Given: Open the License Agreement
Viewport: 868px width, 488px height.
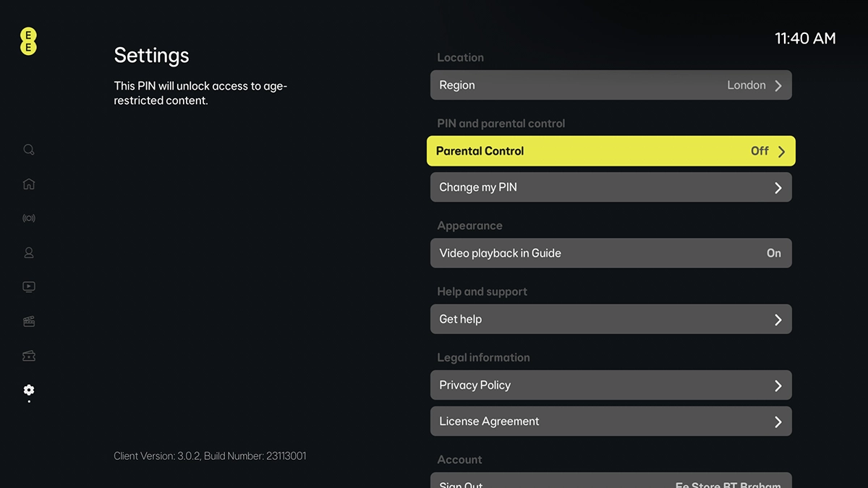Looking at the screenshot, I should coord(611,421).
